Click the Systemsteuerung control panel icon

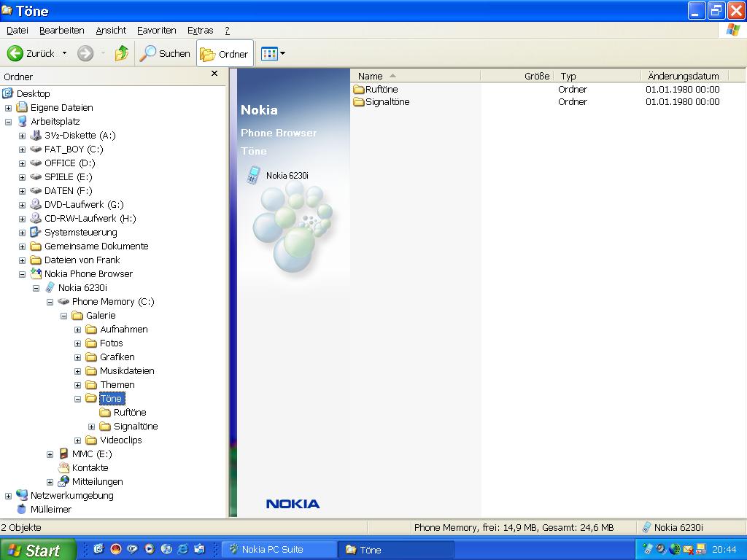click(36, 232)
